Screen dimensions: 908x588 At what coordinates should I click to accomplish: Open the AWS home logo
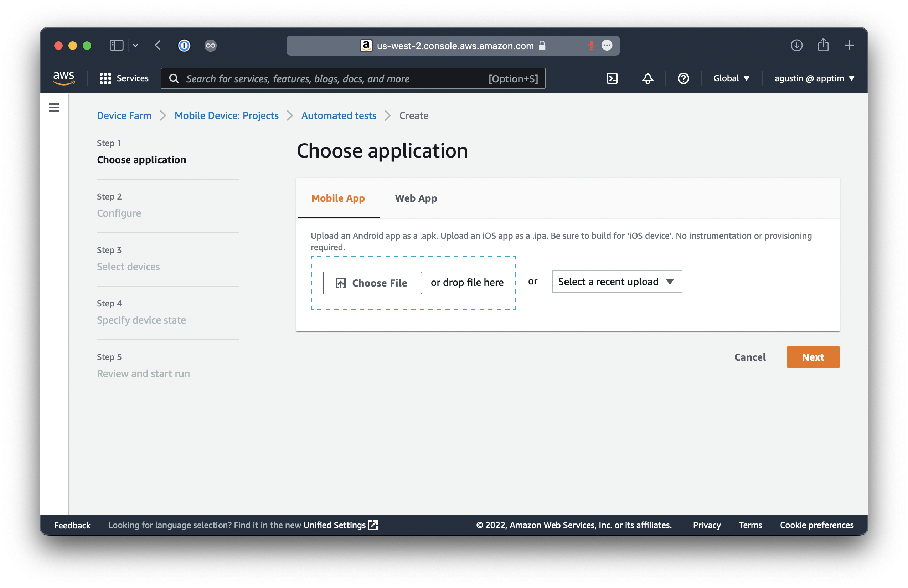[x=64, y=78]
